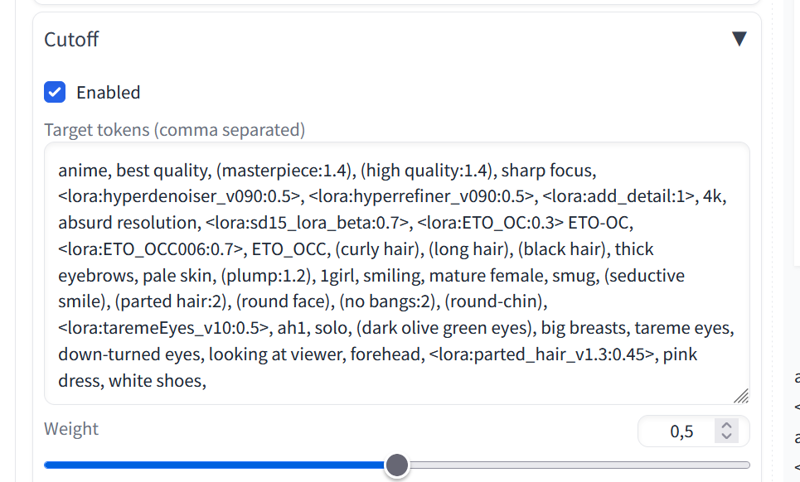Click the Weight slider handle
Image resolution: width=800 pixels, height=482 pixels.
pyautogui.click(x=397, y=465)
